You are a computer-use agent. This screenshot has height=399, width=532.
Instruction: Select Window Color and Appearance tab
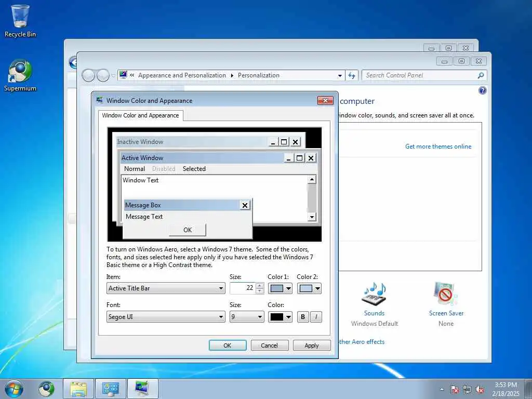pos(140,115)
